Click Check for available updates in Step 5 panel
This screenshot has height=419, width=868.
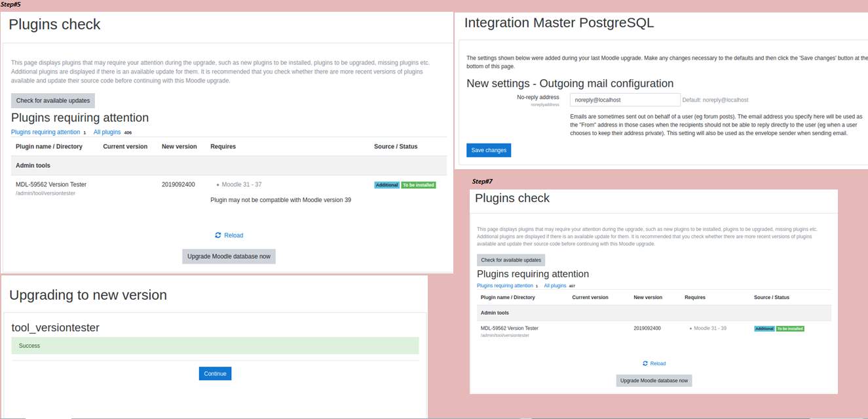point(53,100)
